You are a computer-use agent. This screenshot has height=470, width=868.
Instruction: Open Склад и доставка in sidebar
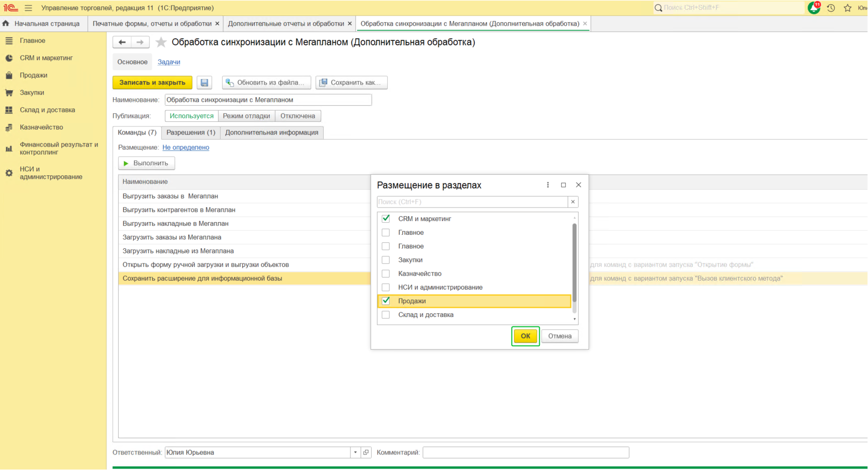click(47, 110)
